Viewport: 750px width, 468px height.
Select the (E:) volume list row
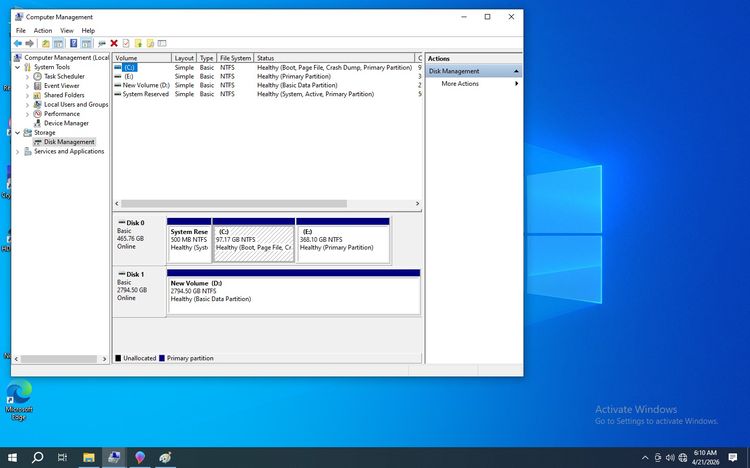[267, 77]
